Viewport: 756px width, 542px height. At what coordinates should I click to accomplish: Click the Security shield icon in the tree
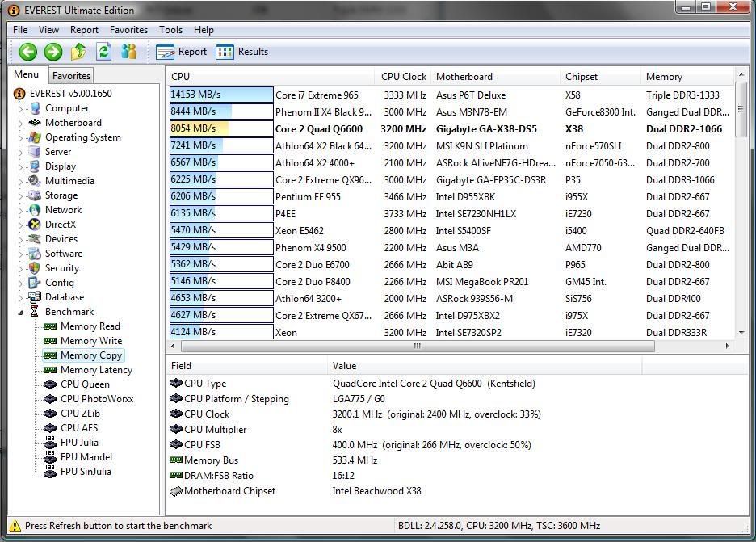[34, 268]
